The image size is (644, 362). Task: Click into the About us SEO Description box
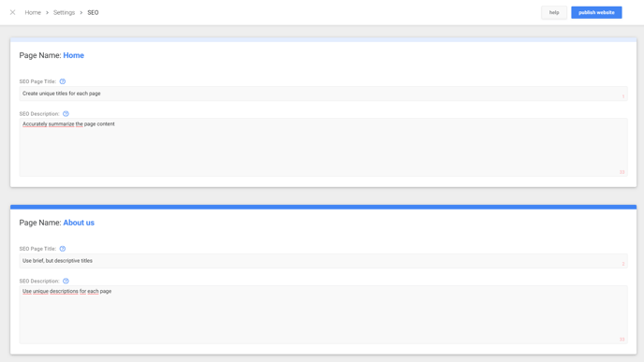(x=323, y=315)
